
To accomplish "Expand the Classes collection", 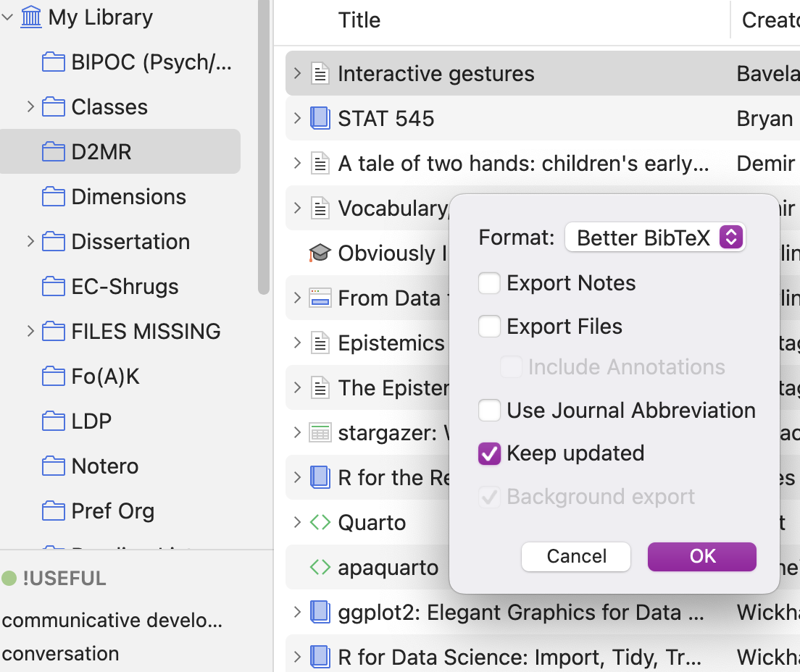I will coord(30,106).
